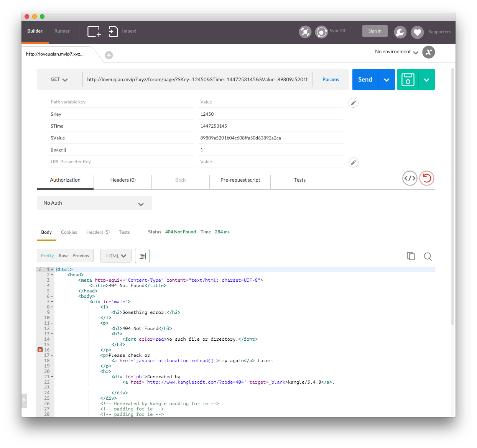Open the HTML format dropdown
Viewport: 477px width, 448px height.
click(x=116, y=256)
